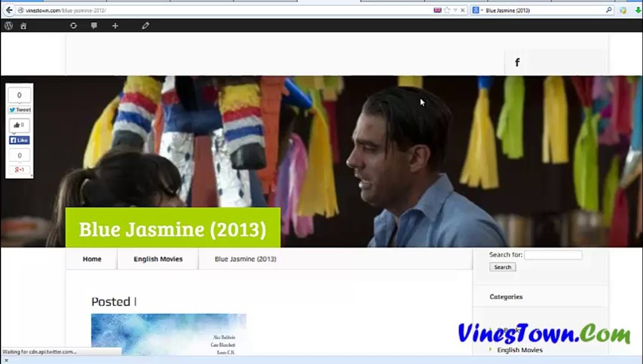Image resolution: width=643 pixels, height=364 pixels.
Task: Open the comments bubble icon in admin bar
Action: (94, 26)
